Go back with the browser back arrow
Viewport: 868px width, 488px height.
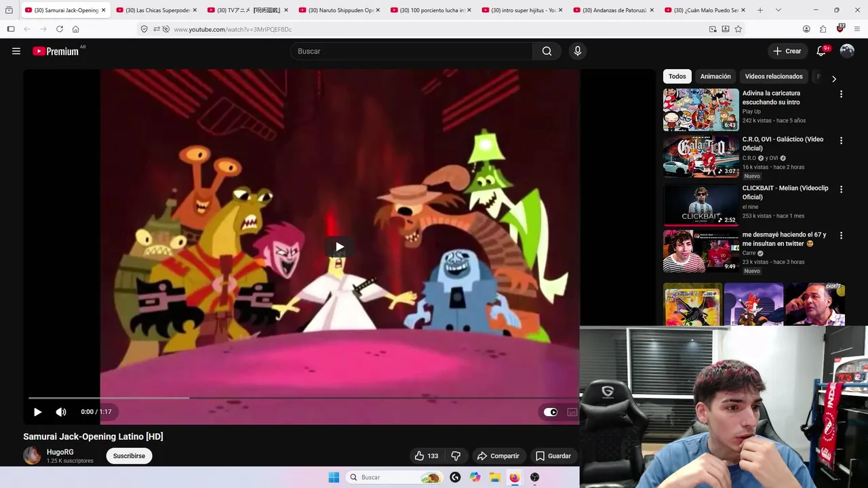(x=27, y=29)
